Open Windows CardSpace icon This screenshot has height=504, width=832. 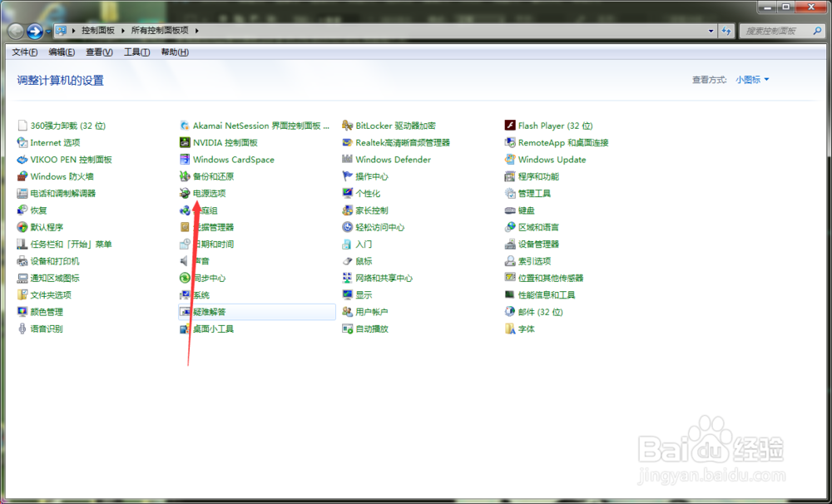pyautogui.click(x=185, y=159)
